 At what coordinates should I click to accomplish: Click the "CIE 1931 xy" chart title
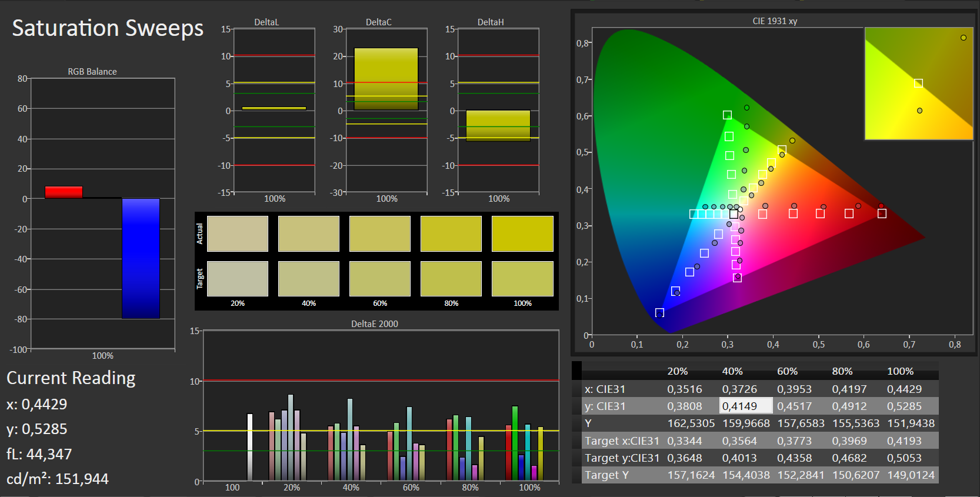(x=775, y=21)
